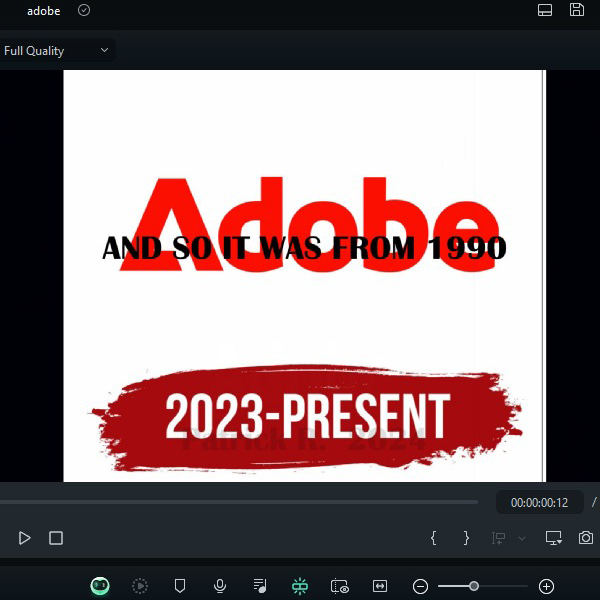Open the fullscreen monitor display icon

click(554, 538)
